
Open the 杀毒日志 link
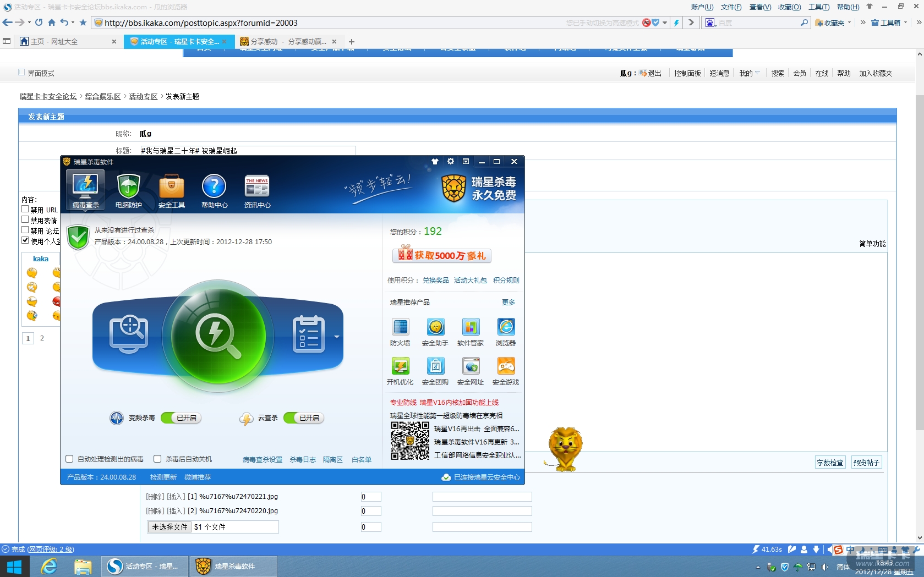coord(303,460)
